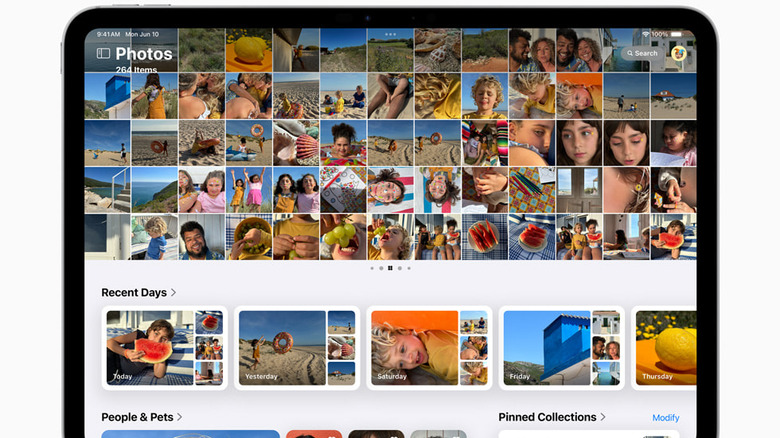This screenshot has height=438, width=780.
Task: Tap the 264 Items count label
Action: click(136, 70)
